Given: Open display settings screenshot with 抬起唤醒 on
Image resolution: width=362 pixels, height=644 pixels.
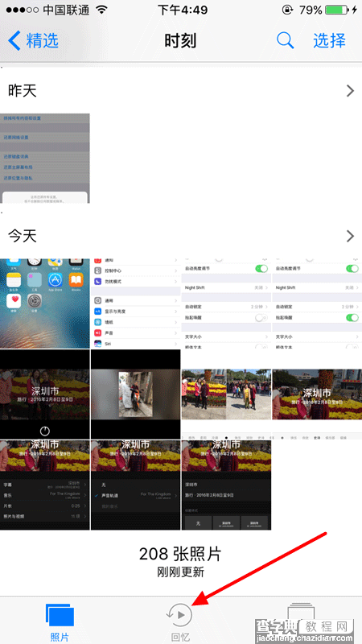Looking at the screenshot, I should (x=317, y=303).
